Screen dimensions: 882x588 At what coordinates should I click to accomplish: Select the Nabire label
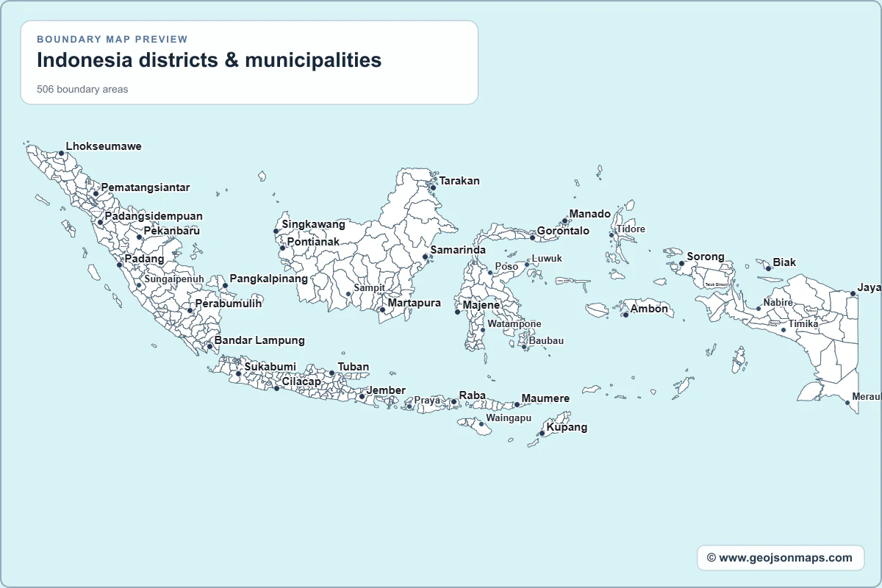point(778,302)
